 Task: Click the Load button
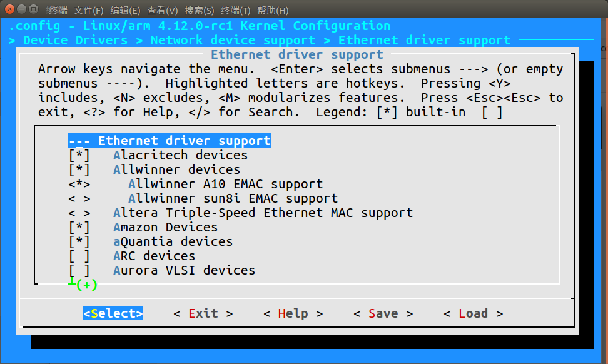click(x=474, y=313)
